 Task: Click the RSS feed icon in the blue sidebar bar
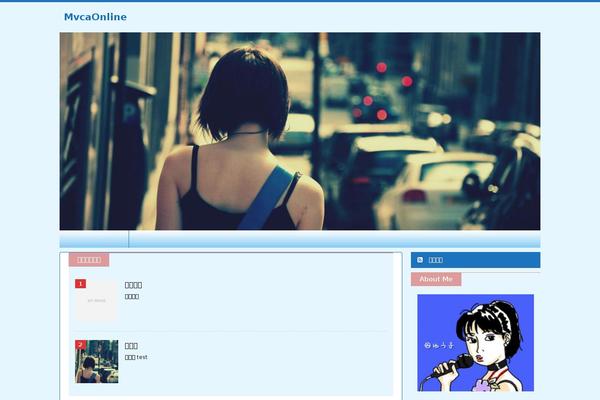click(420, 260)
